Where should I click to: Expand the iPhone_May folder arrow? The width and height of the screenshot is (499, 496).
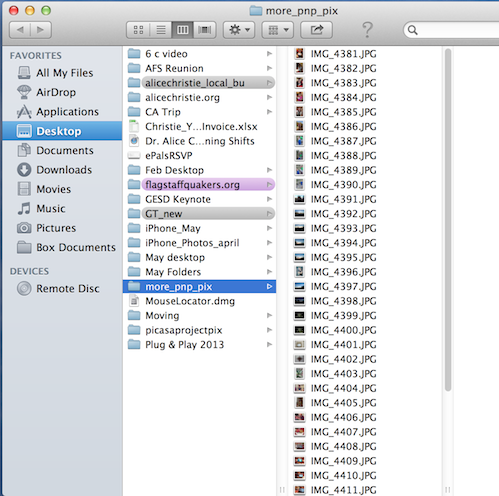[x=269, y=228]
